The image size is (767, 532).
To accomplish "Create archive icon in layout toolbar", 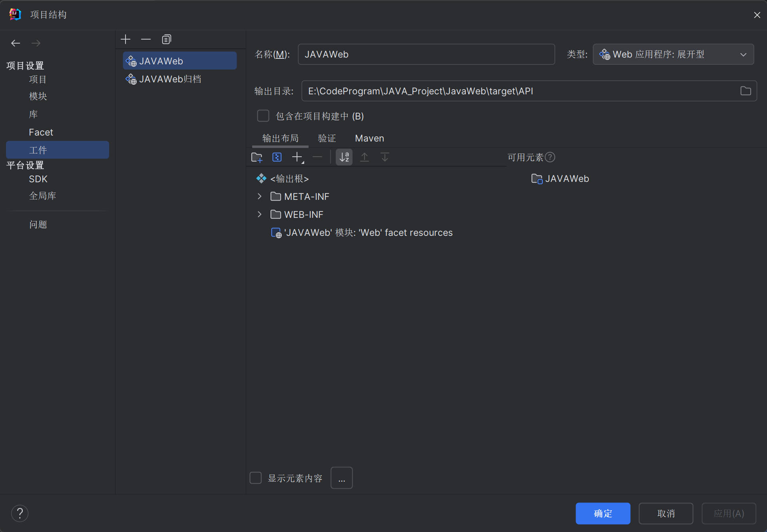I will point(277,157).
